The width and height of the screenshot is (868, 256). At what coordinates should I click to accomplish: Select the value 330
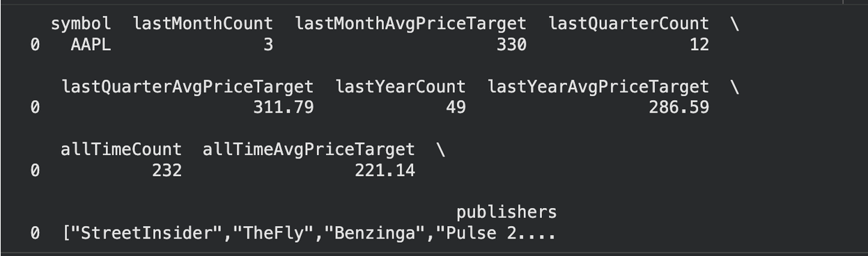pyautogui.click(x=512, y=45)
